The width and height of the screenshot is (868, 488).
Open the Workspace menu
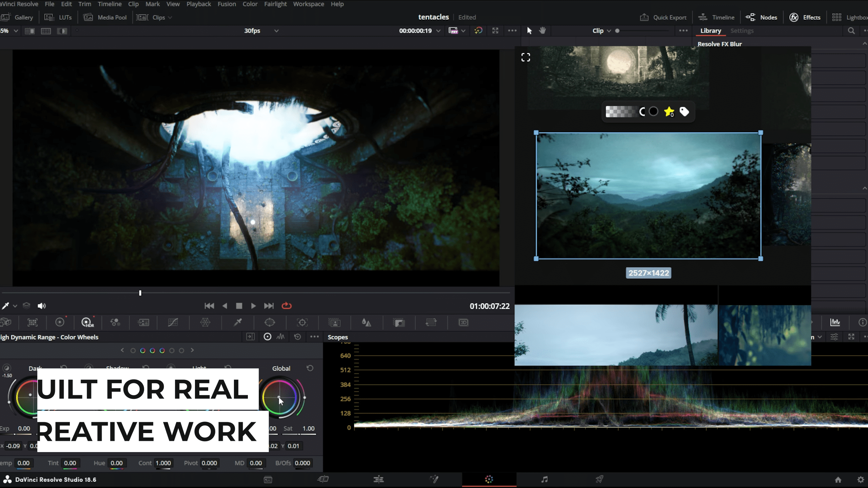309,4
